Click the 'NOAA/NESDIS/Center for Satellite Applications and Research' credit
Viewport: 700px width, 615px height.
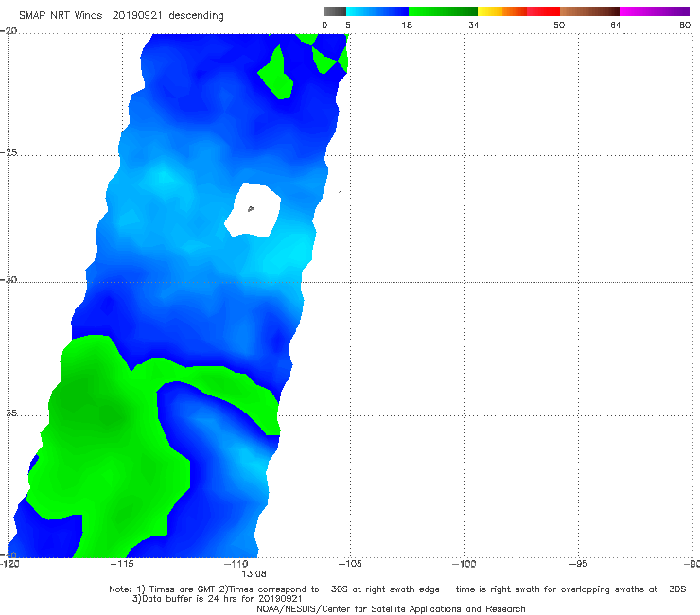pyautogui.click(x=391, y=608)
